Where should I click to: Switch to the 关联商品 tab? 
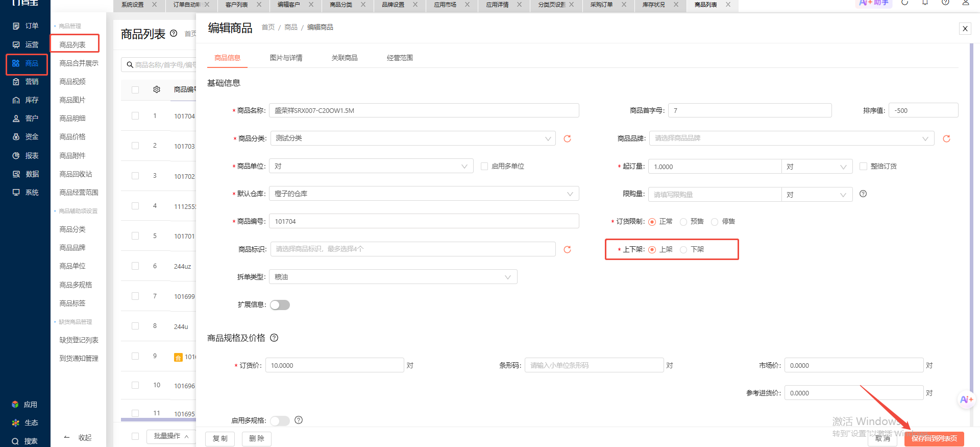point(345,58)
